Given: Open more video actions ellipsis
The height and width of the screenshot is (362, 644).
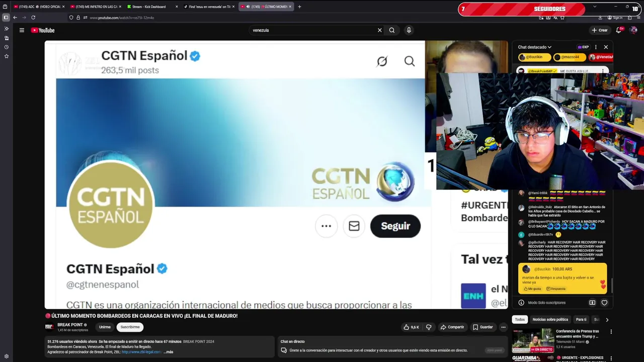Looking at the screenshot, I should 503,327.
